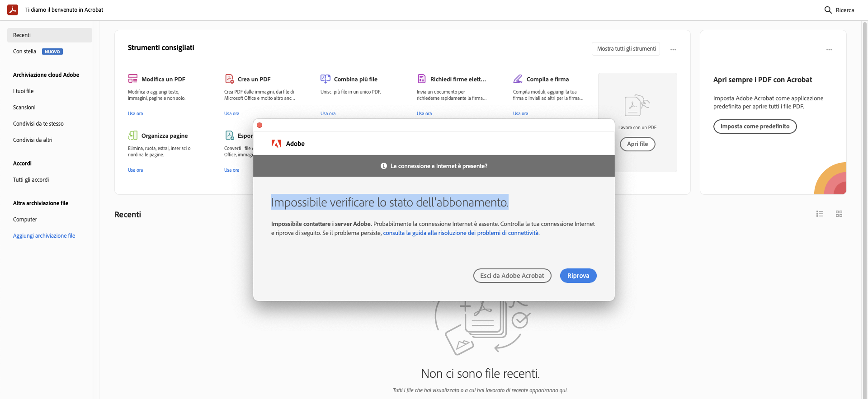
Task: Click Usa ora under Compila e firma
Action: (520, 113)
